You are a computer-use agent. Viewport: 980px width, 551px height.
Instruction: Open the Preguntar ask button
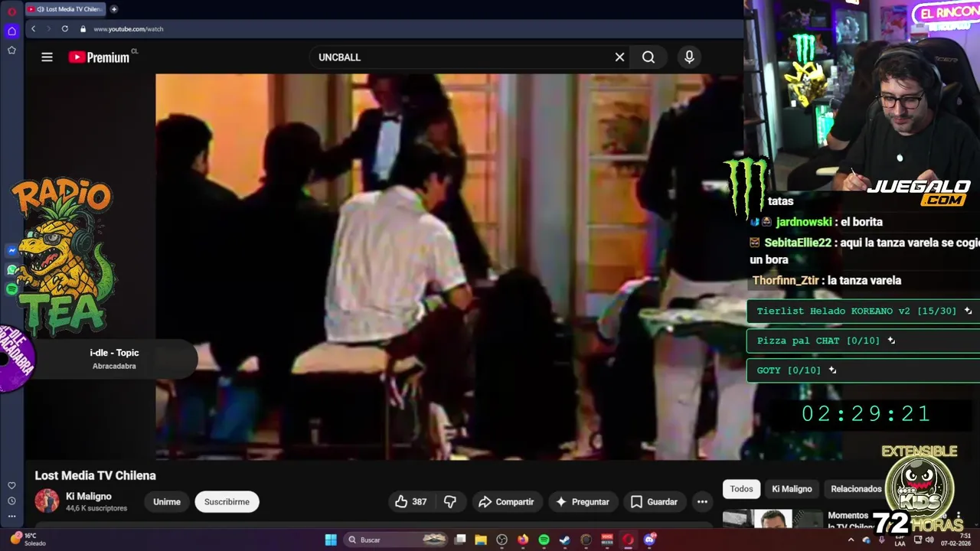pos(583,502)
